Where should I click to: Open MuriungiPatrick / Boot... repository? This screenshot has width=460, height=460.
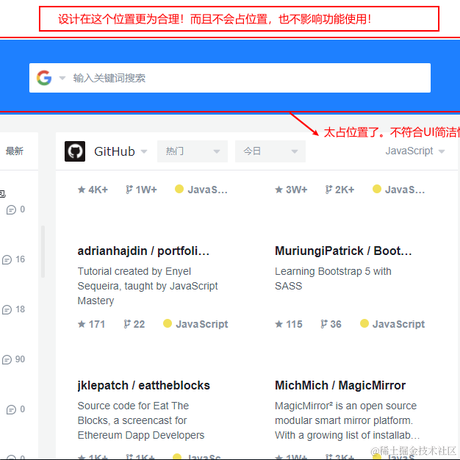(343, 251)
